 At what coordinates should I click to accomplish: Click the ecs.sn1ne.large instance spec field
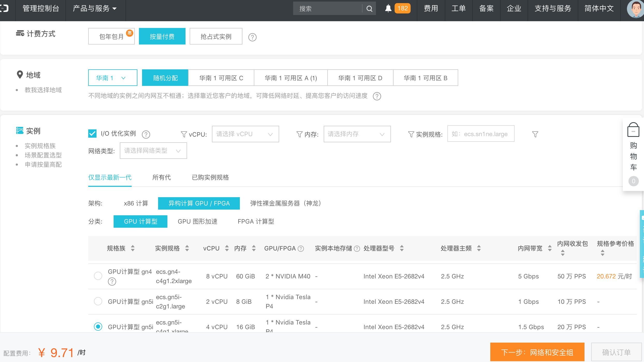point(481,134)
